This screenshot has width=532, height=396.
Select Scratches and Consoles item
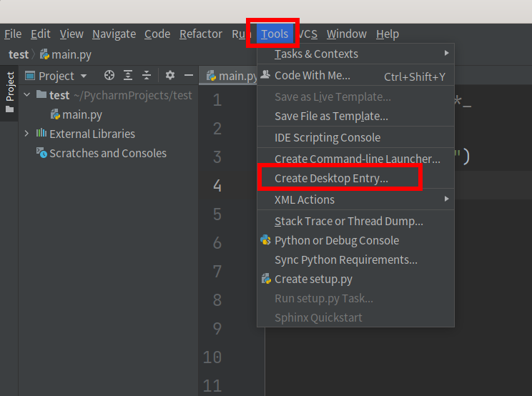coord(108,153)
